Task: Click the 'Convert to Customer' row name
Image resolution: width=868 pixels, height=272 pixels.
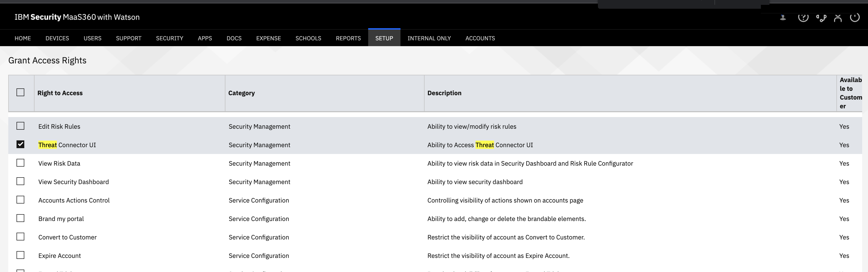Action: coord(67,237)
